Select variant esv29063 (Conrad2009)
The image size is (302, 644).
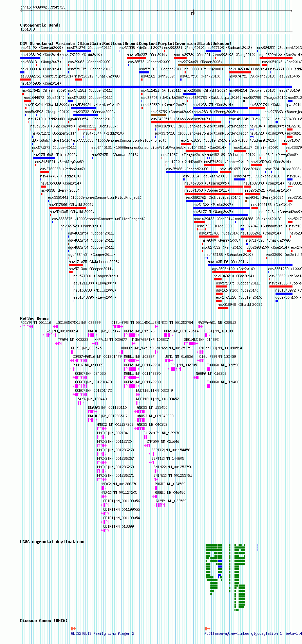click(89, 62)
